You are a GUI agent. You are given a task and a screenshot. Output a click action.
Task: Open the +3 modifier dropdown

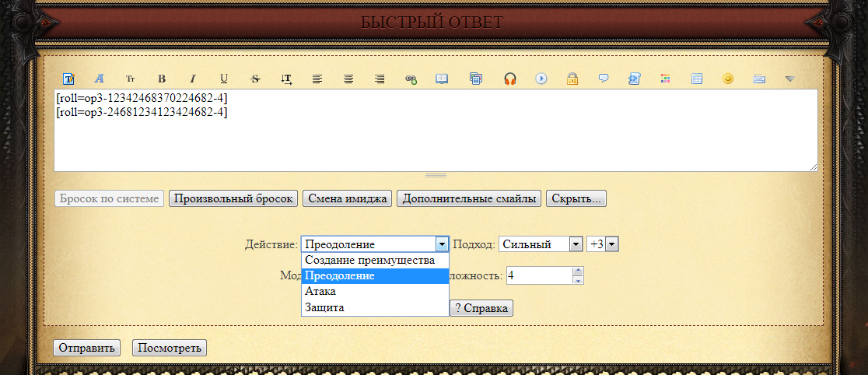(x=603, y=244)
